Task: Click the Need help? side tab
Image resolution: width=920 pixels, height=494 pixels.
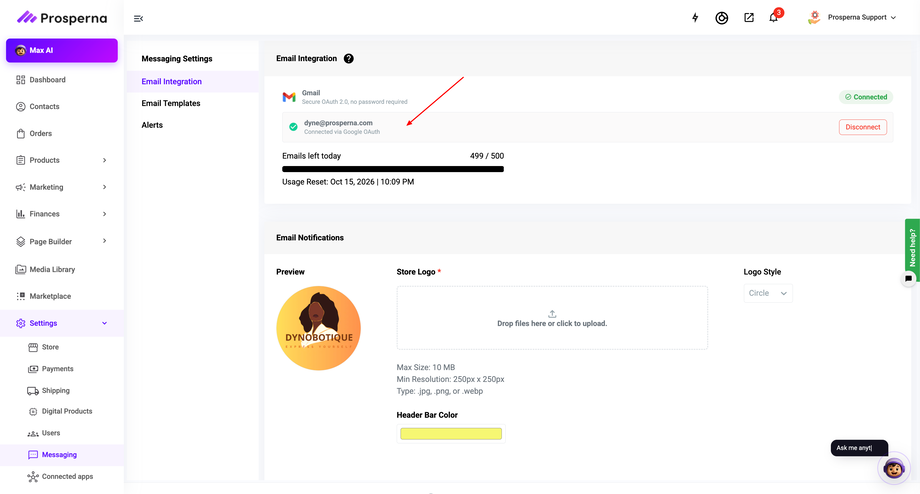Action: [x=912, y=247]
